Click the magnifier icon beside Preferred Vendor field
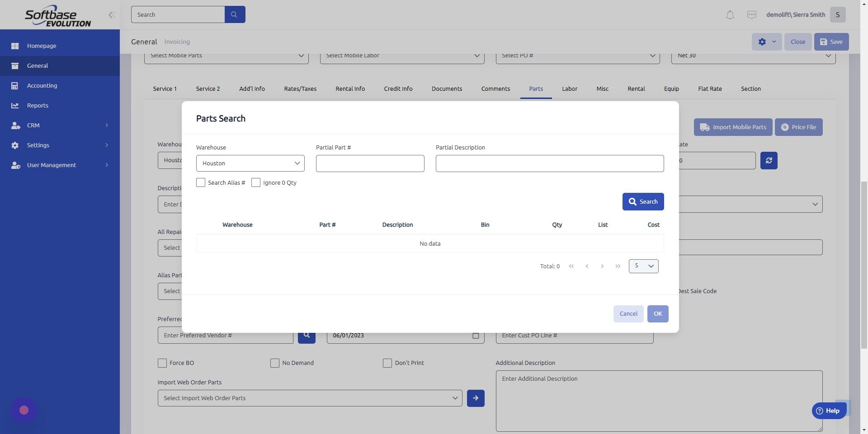The width and height of the screenshot is (868, 434). 307,335
